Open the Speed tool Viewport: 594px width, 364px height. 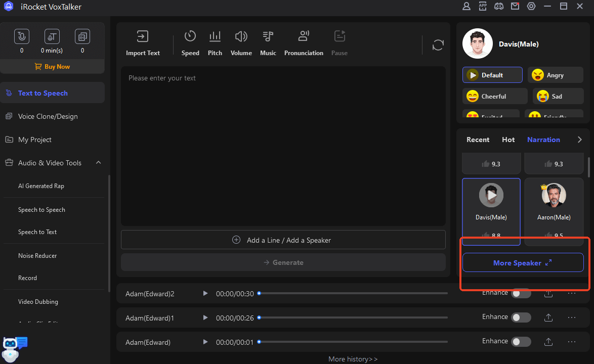190,43
